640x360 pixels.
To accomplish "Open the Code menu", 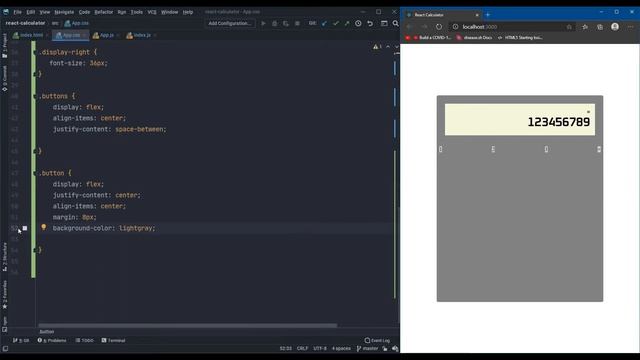I will [84, 12].
